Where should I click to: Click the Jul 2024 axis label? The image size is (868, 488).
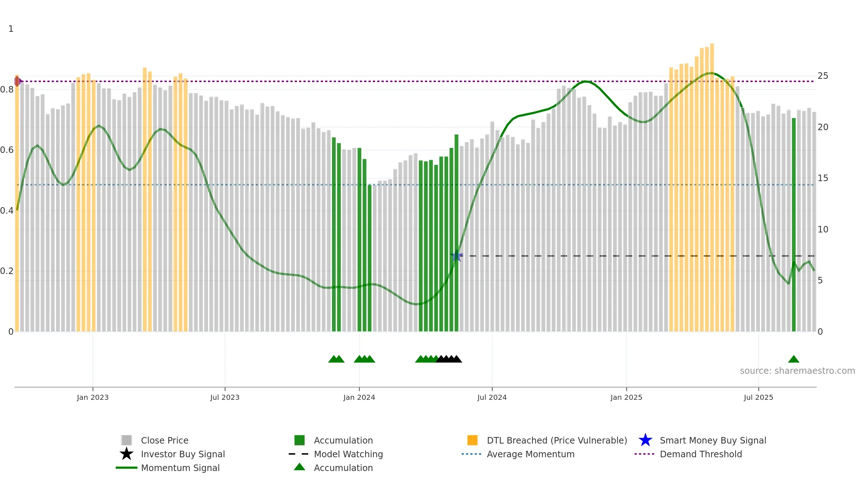point(492,398)
